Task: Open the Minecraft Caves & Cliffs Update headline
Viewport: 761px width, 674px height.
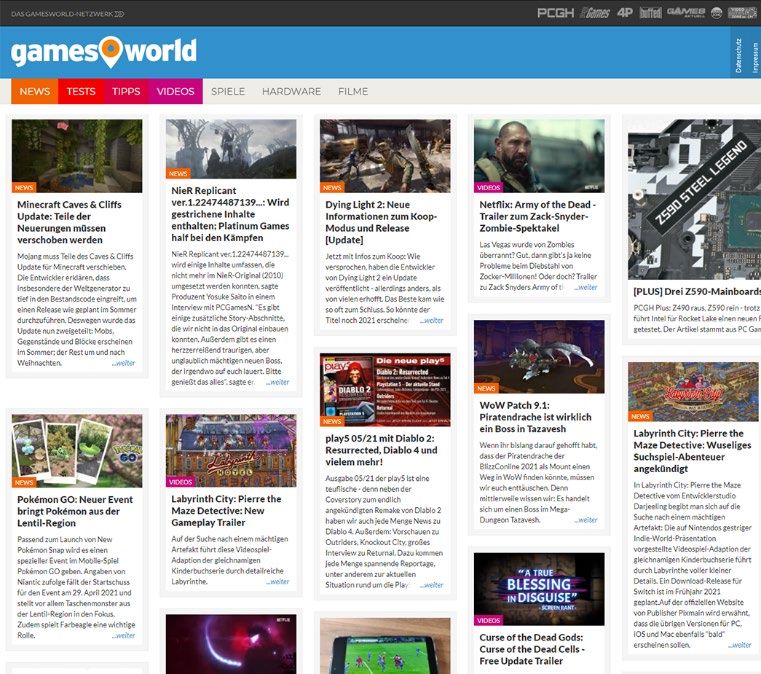Action: coord(69,222)
